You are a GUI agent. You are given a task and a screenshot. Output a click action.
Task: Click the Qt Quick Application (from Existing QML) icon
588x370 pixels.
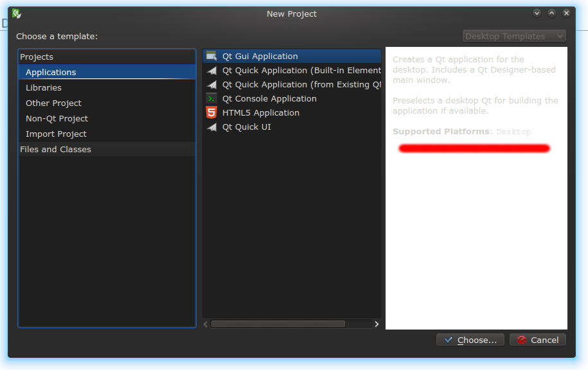click(x=211, y=85)
